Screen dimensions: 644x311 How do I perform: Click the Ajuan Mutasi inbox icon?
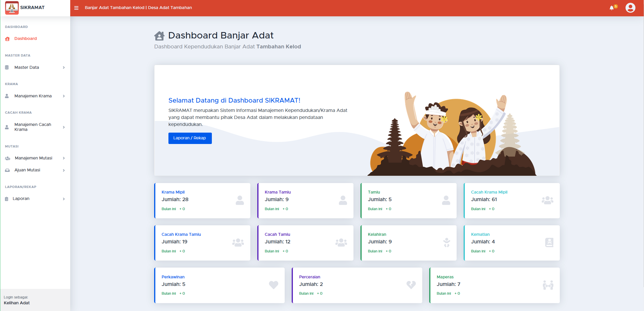(x=7, y=170)
